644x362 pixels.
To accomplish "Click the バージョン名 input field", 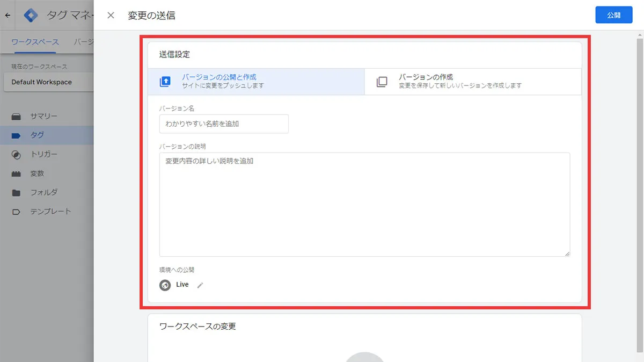I will click(x=223, y=124).
